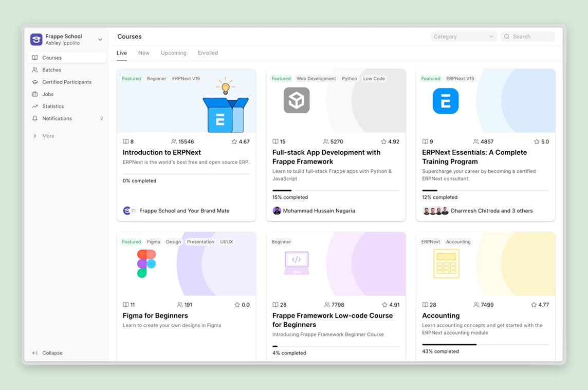
Task: Click Dharmesh Chitroda and 3 others avatars
Action: click(435, 210)
